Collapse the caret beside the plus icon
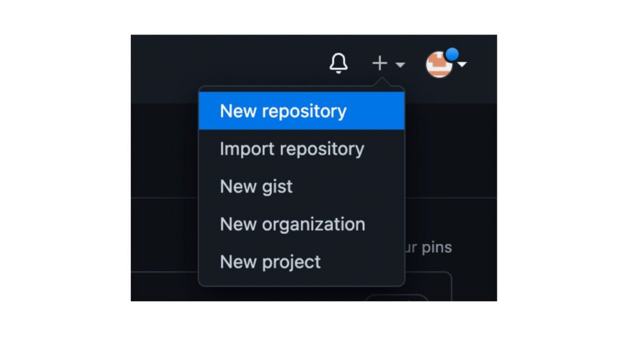Image resolution: width=644 pixels, height=337 pixels. [400, 64]
